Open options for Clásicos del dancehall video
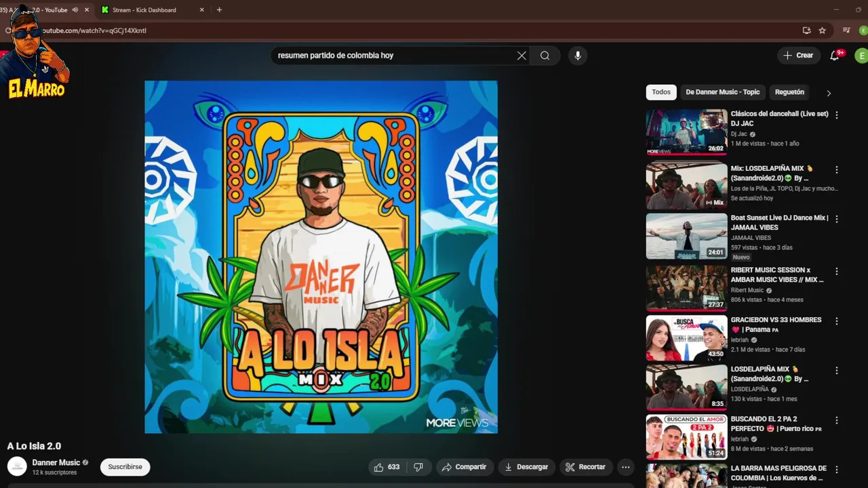This screenshot has height=488, width=868. [x=836, y=115]
